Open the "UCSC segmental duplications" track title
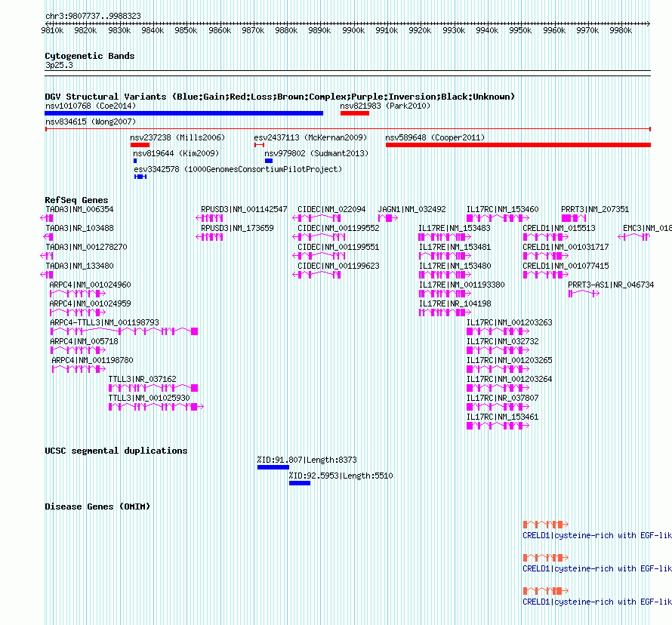Image resolution: width=672 pixels, height=625 pixels. [x=116, y=451]
